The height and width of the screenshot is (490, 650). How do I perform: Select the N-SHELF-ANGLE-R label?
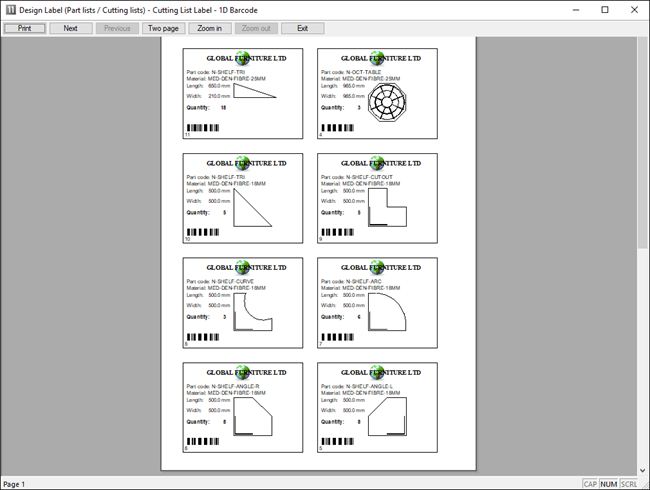(x=243, y=408)
